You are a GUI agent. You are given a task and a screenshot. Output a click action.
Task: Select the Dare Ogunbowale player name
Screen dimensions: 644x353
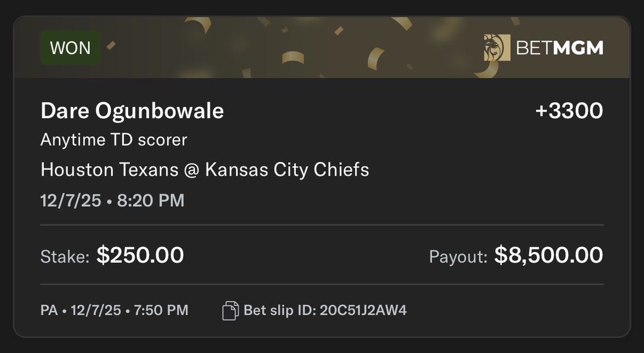click(x=132, y=111)
